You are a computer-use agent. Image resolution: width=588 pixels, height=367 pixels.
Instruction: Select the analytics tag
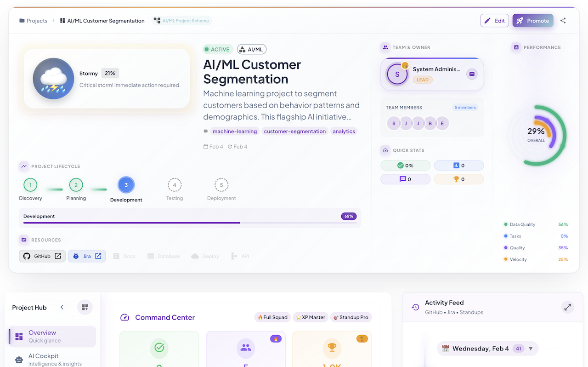[344, 131]
